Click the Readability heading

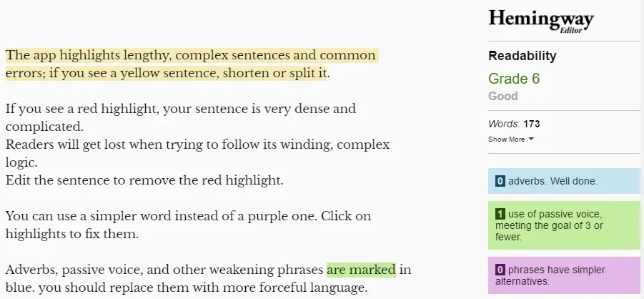point(522,56)
